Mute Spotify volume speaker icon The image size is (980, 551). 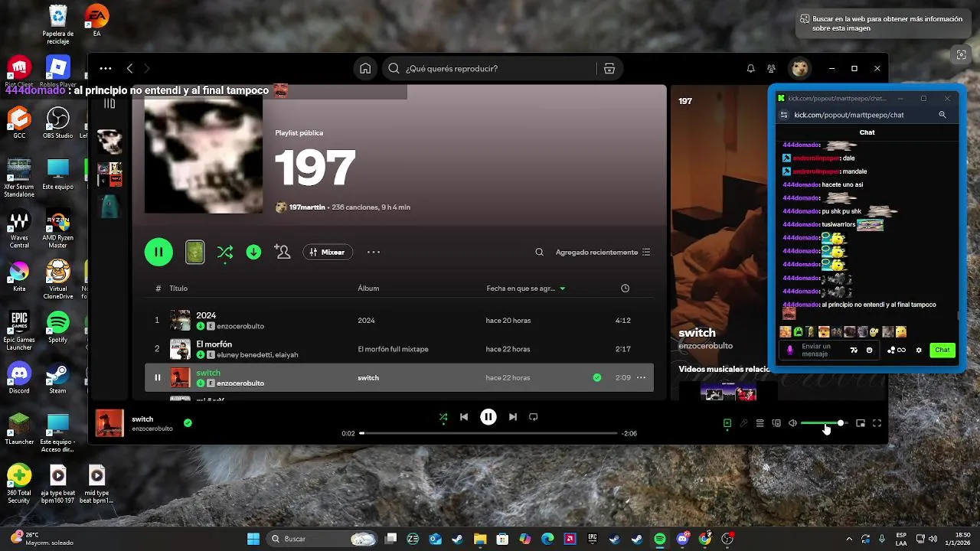click(x=792, y=423)
